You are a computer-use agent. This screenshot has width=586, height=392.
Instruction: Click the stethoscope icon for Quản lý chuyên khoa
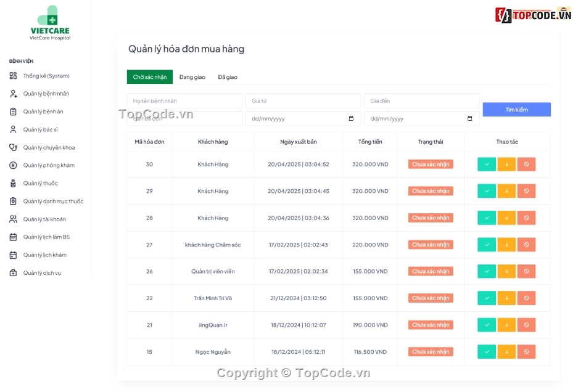coord(14,147)
